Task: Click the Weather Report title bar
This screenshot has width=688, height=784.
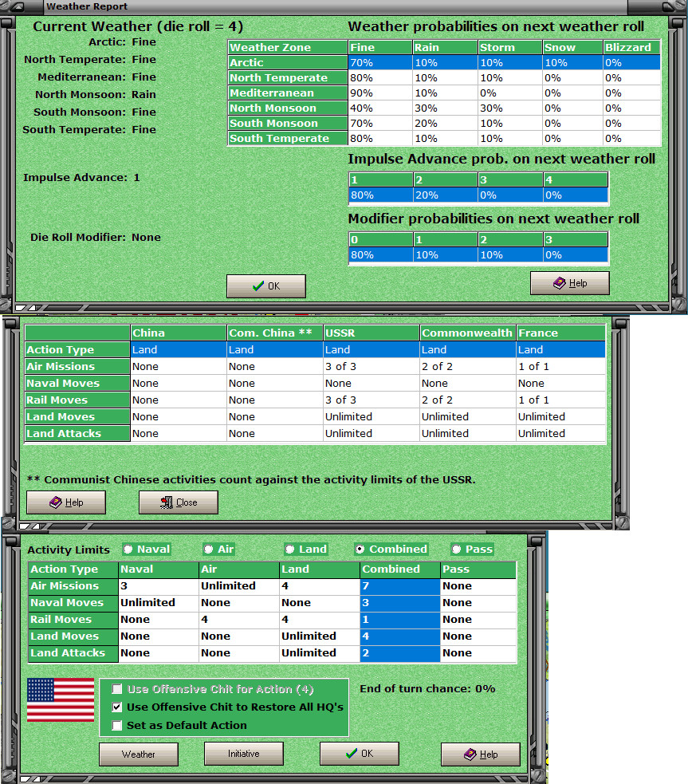Action: (x=335, y=6)
